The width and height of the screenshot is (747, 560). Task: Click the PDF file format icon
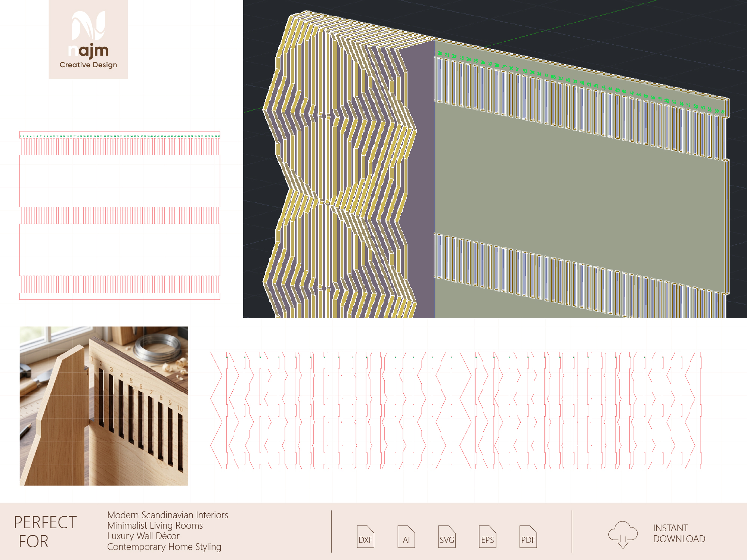[x=528, y=536]
